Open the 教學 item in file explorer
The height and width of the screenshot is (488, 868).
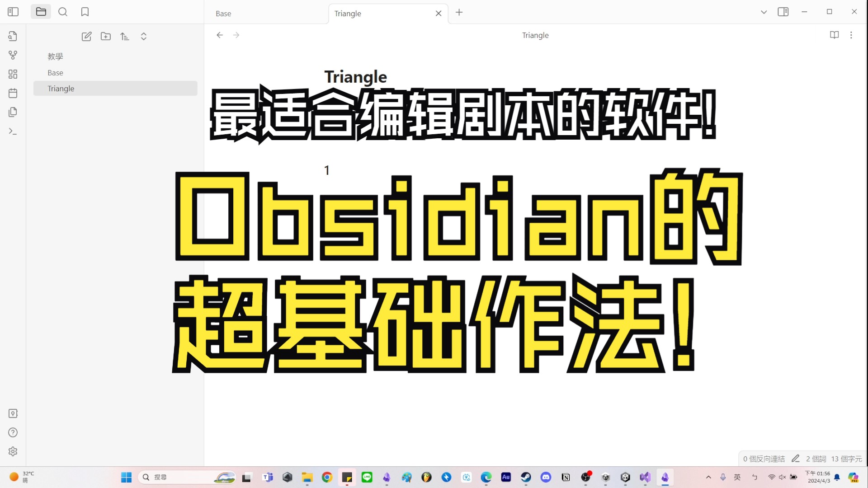click(115, 56)
